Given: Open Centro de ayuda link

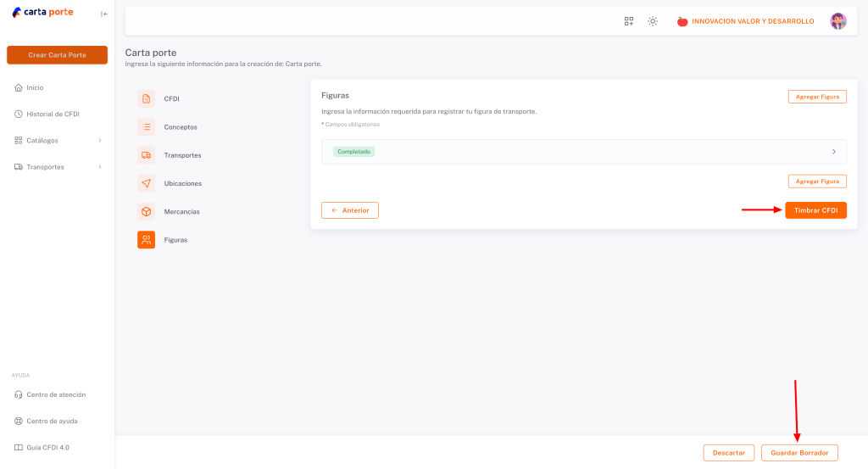Looking at the screenshot, I should pos(52,421).
